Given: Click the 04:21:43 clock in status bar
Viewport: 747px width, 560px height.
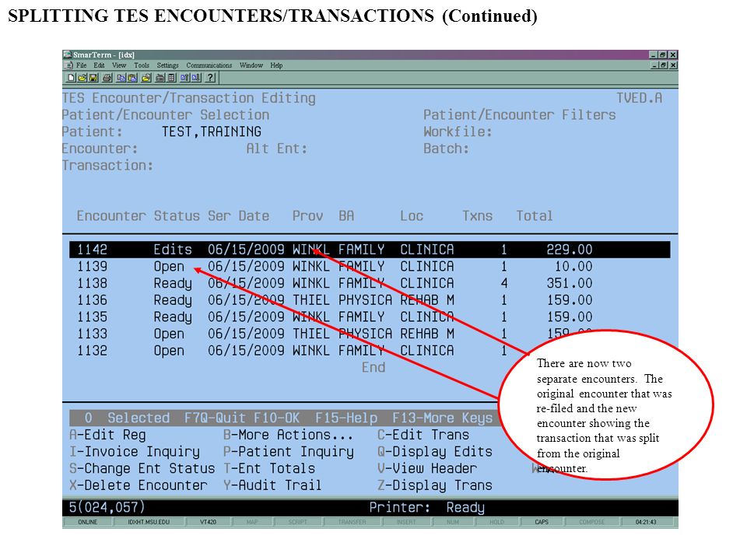Looking at the screenshot, I should tap(646, 522).
